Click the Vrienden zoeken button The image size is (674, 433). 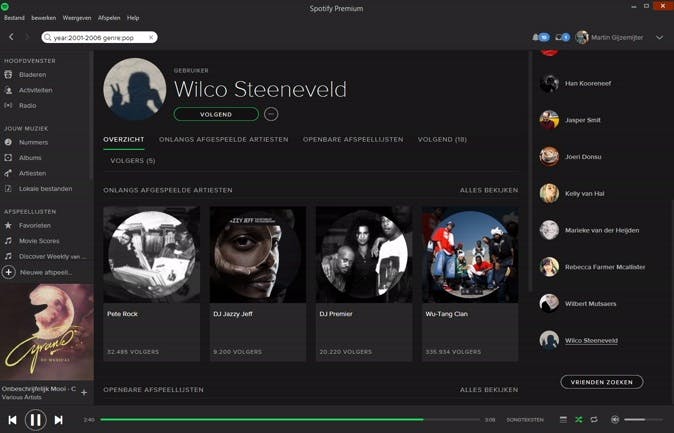click(x=602, y=382)
